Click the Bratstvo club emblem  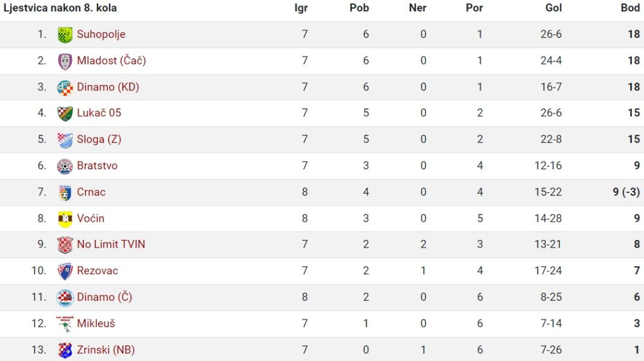(x=65, y=166)
